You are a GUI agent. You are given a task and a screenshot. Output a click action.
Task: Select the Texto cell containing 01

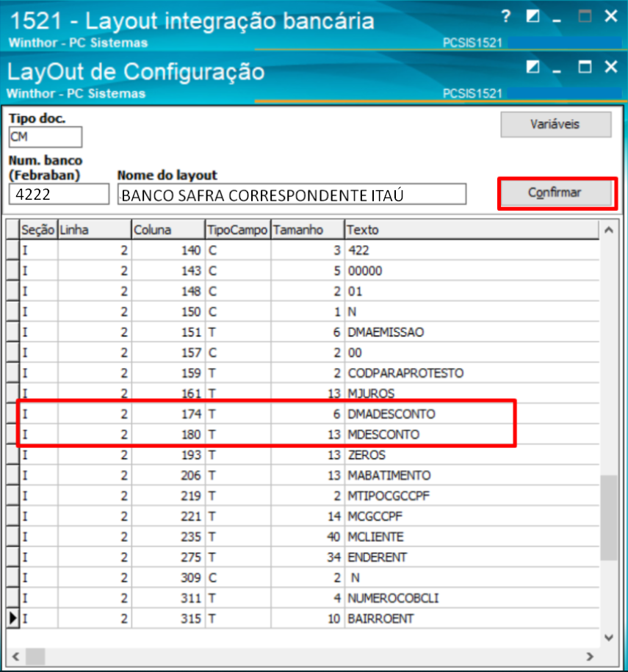click(x=472, y=292)
